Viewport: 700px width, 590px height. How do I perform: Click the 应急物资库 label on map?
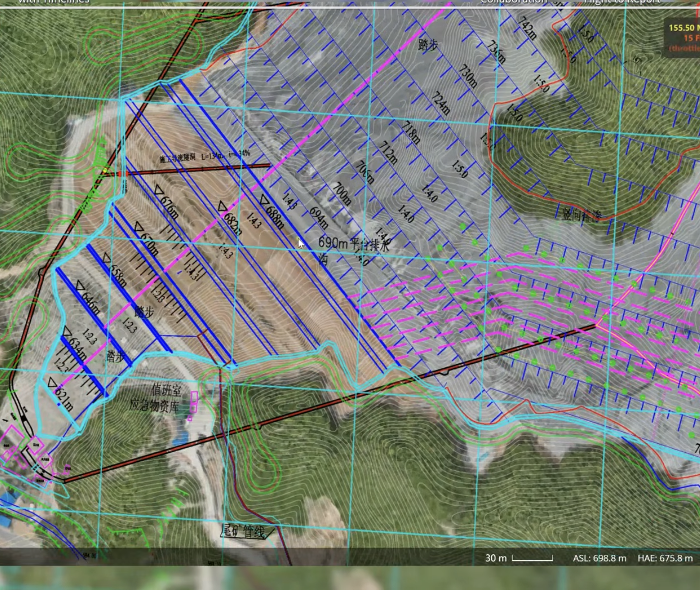point(154,405)
